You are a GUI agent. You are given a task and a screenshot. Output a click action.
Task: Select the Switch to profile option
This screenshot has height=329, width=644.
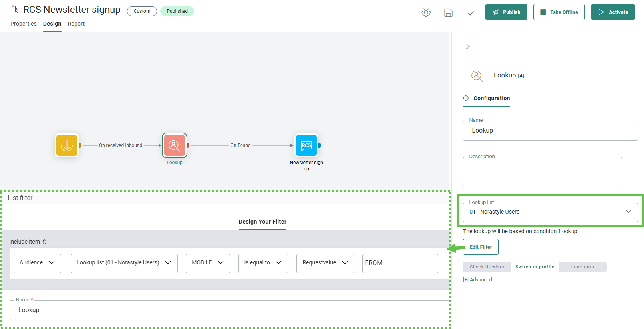(x=535, y=267)
